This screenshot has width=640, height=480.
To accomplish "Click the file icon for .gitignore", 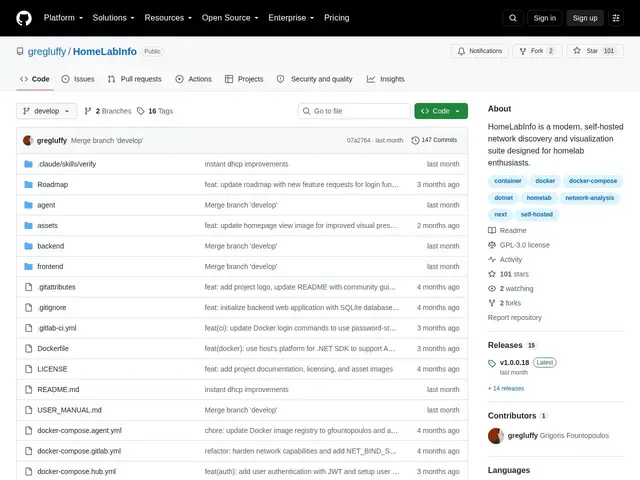I will 28,307.
